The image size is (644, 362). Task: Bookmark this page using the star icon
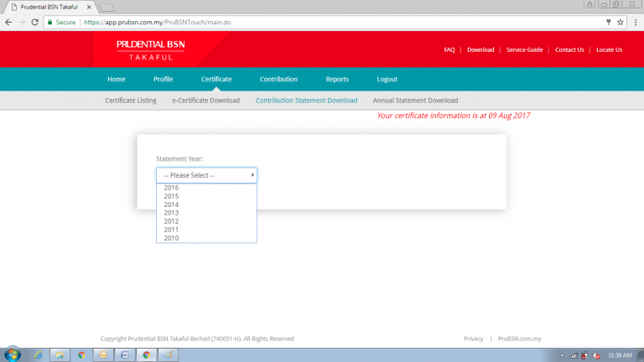coord(621,22)
